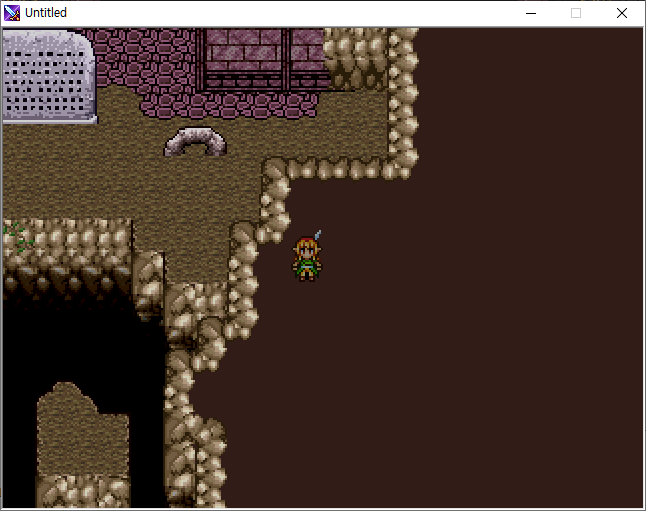Click the gray stone arch on the ground
The height and width of the screenshot is (511, 646).
pyautogui.click(x=196, y=141)
